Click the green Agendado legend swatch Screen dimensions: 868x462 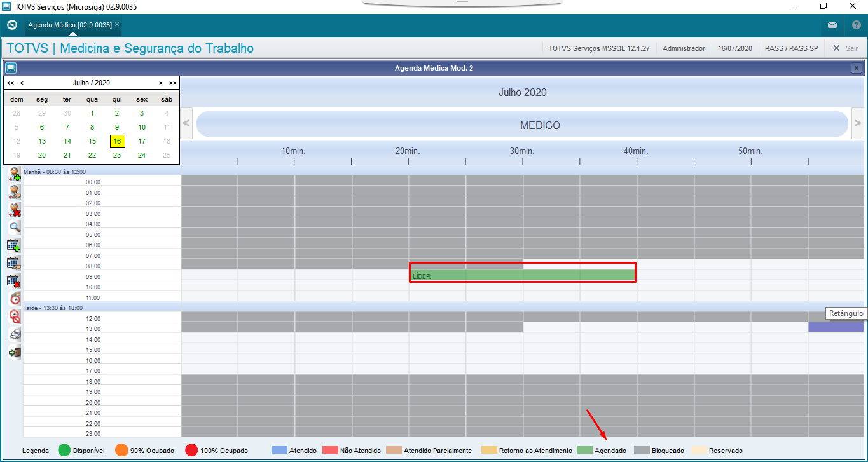click(x=584, y=451)
